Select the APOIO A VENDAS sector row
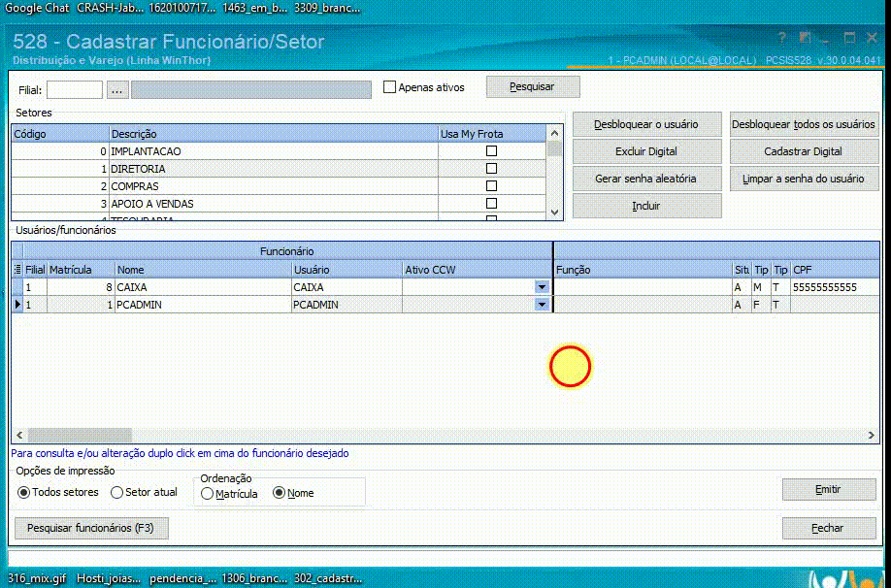This screenshot has height=588, width=891. 279,204
